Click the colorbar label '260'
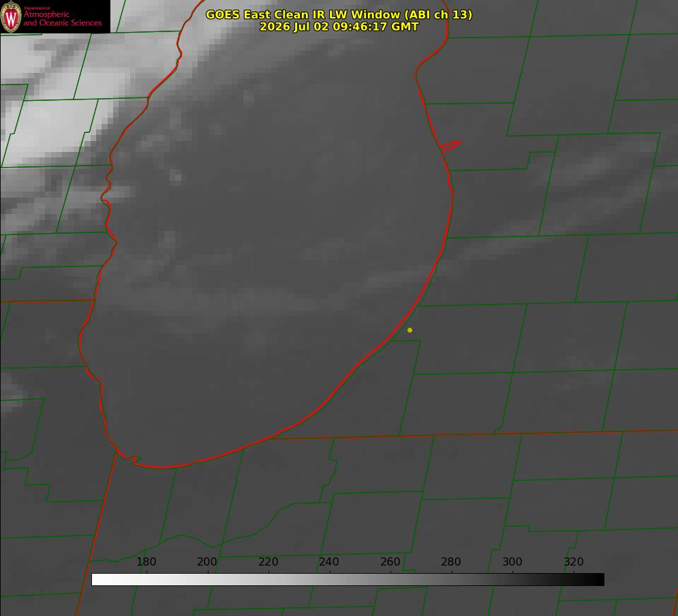Screen dimensions: 678x616 pyautogui.click(x=390, y=561)
